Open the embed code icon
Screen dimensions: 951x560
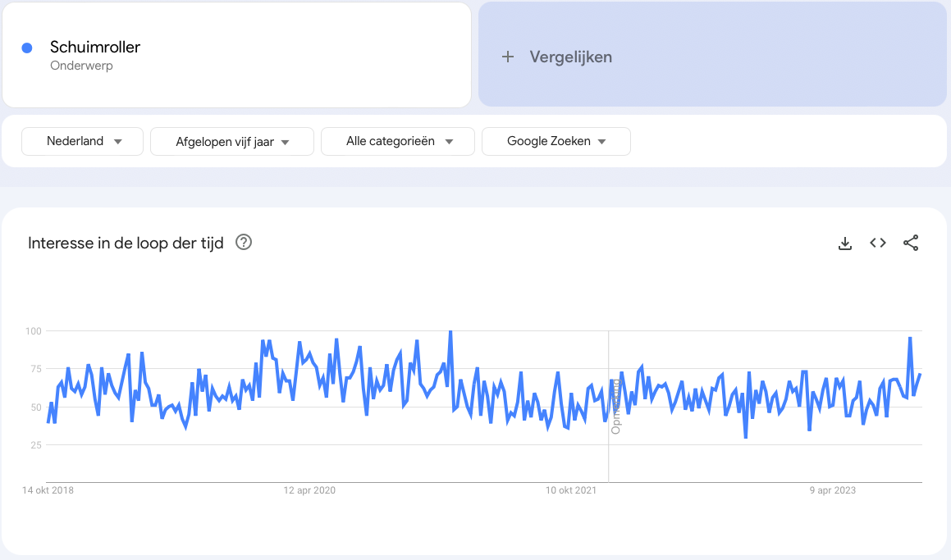[x=878, y=243]
